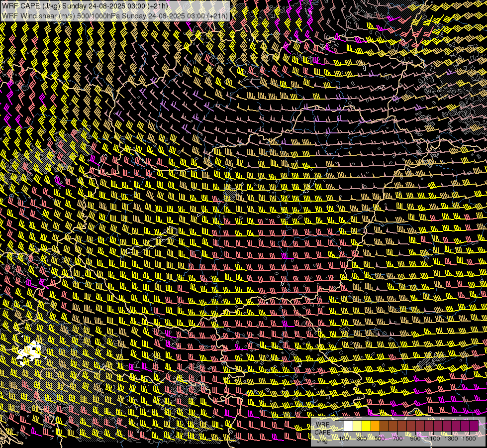Screen dimensions: 487x448
Task: Click the WRF CAPE Sunday 24-08-2025 title line
Action: 85,6
